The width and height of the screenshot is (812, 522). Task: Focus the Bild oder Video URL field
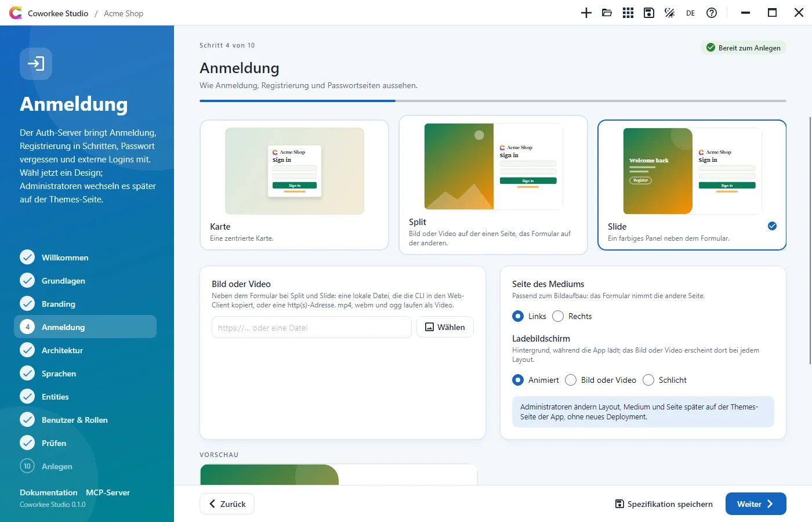tap(311, 327)
